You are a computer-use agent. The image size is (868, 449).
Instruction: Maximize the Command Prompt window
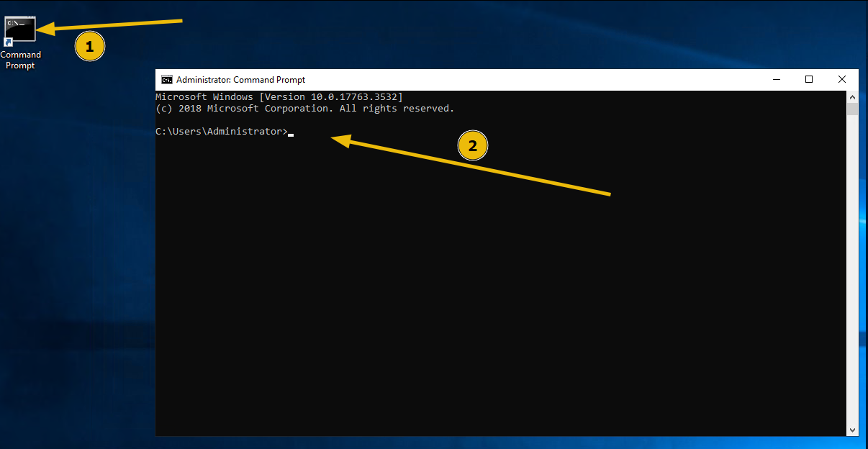pyautogui.click(x=809, y=79)
